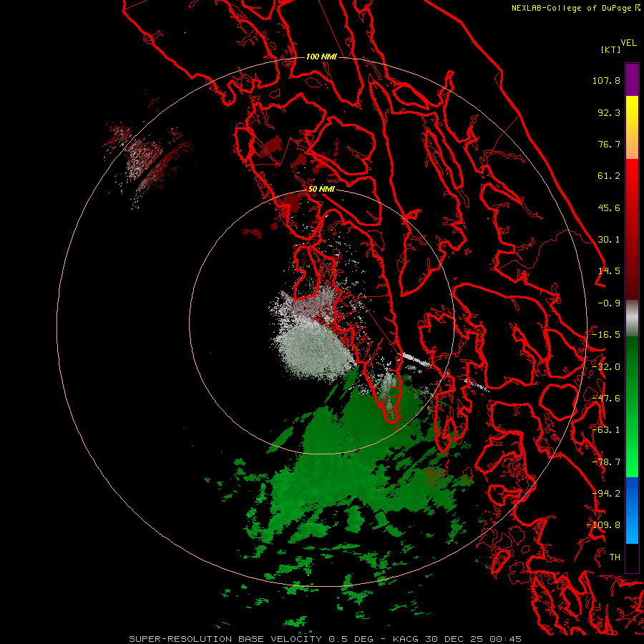The image size is (644, 644).
Task: Pick the blue segment of the color bar
Action: pyautogui.click(x=632, y=510)
